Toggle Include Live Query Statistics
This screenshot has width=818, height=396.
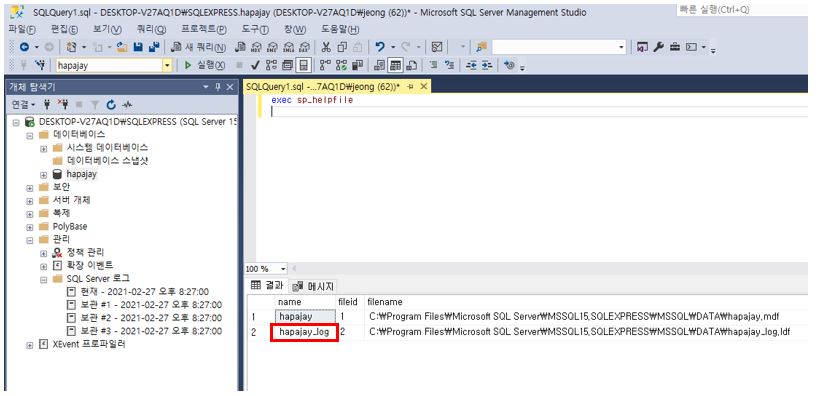click(x=341, y=65)
